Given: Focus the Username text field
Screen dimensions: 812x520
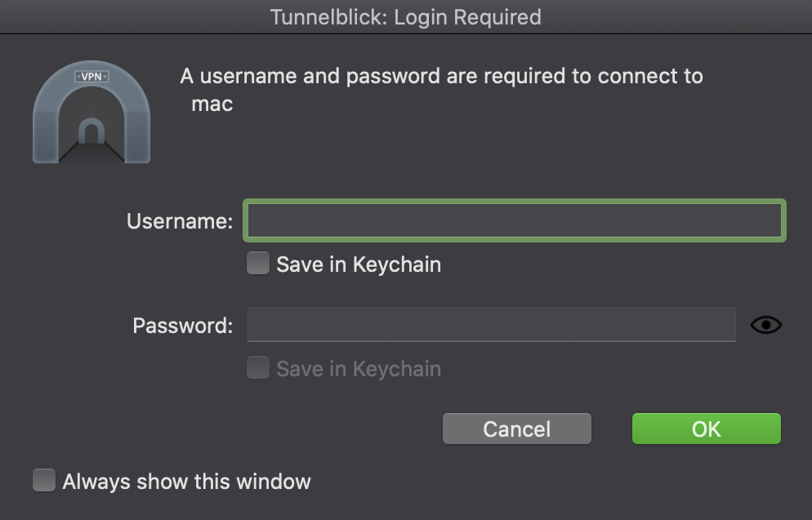Looking at the screenshot, I should 515,220.
